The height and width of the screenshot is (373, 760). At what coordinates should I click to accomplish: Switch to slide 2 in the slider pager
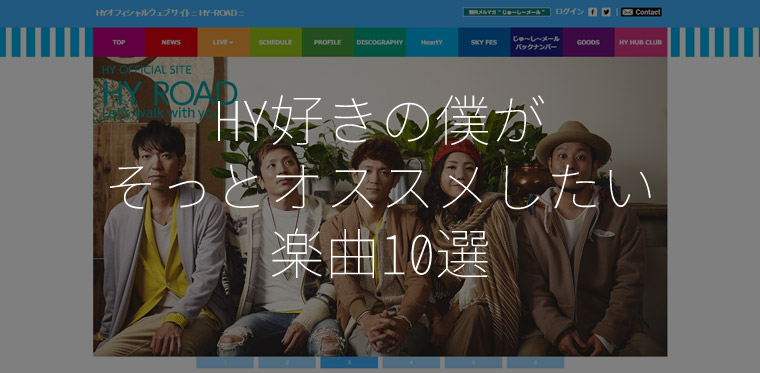(x=287, y=363)
